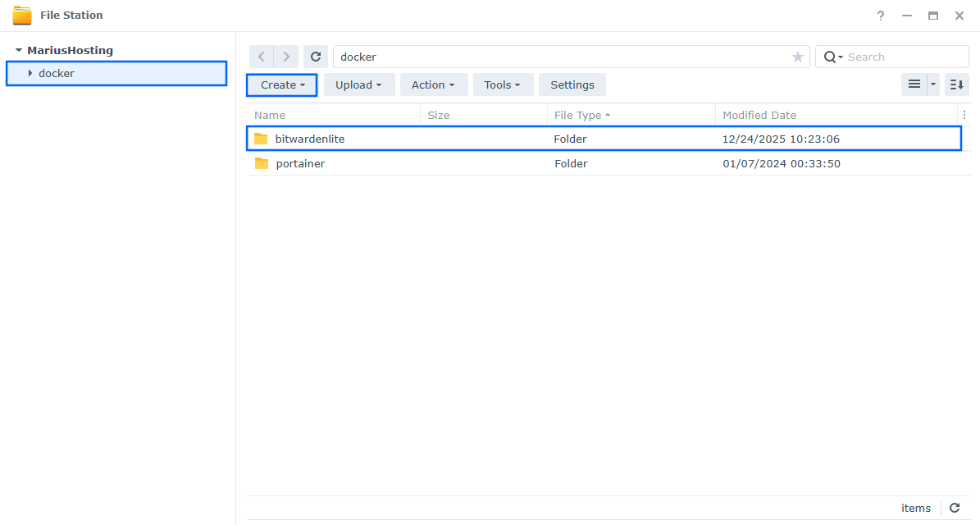Click the refresh icon at bottom right
The height and width of the screenshot is (525, 980).
955,508
